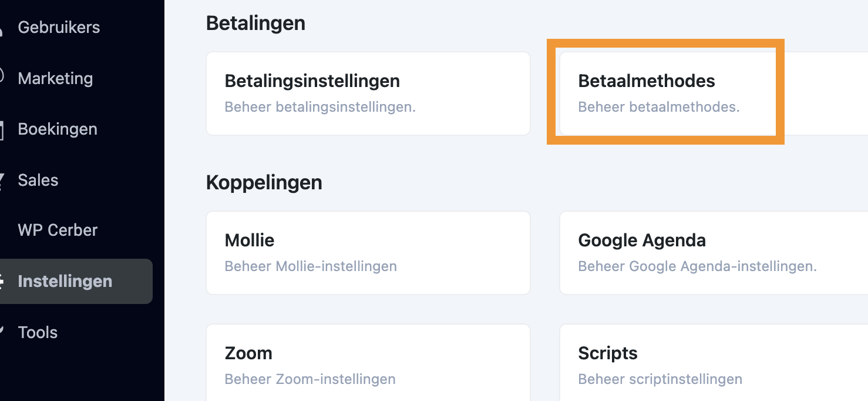The width and height of the screenshot is (868, 401).
Task: Click the Sales cart icon
Action: click(2, 180)
